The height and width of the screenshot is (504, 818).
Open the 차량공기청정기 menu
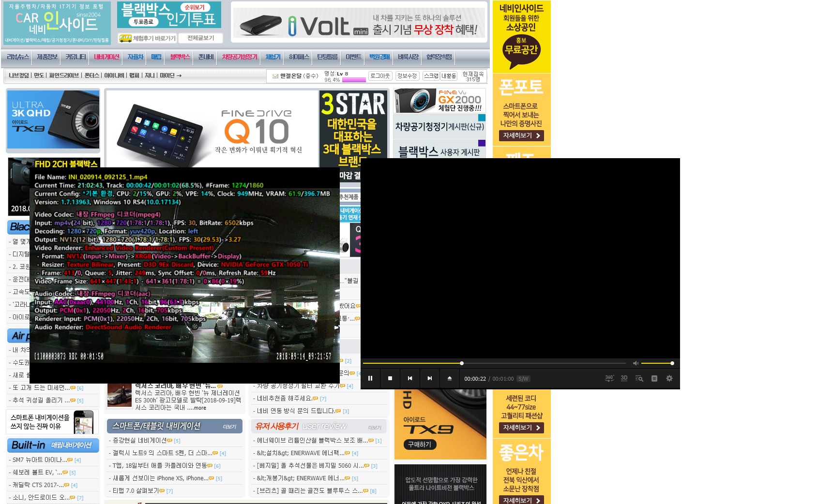240,57
